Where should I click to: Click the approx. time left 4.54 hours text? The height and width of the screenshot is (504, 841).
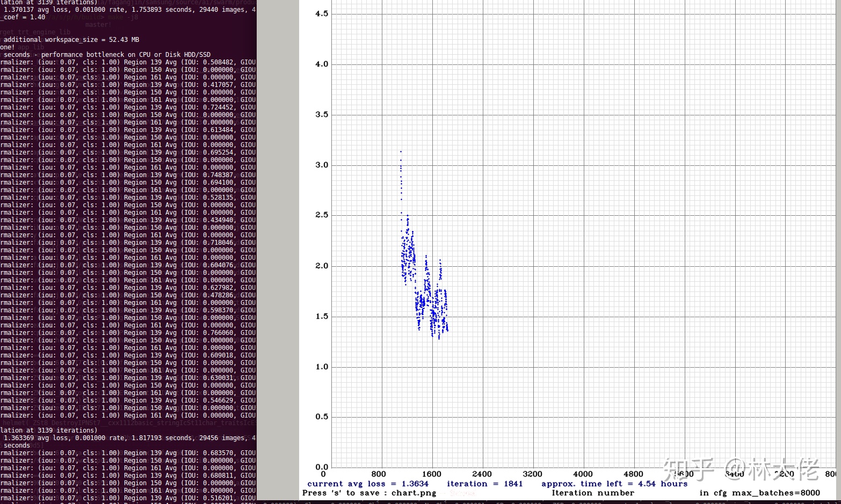(614, 484)
